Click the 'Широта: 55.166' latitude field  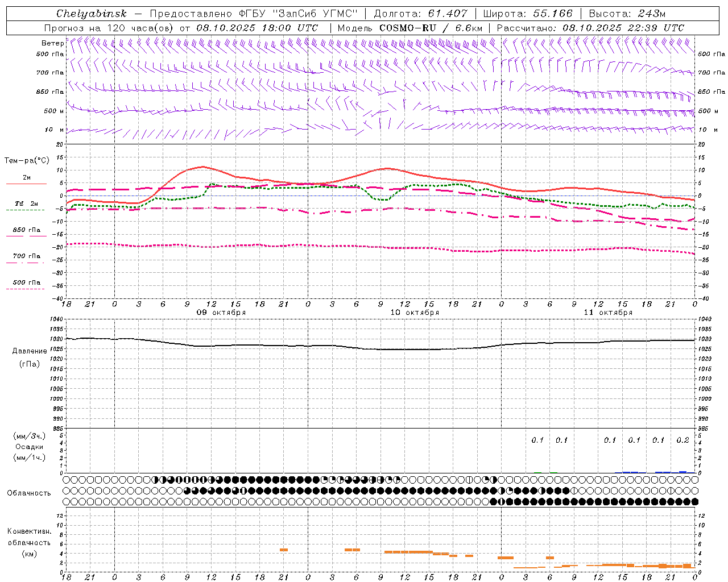527,14
